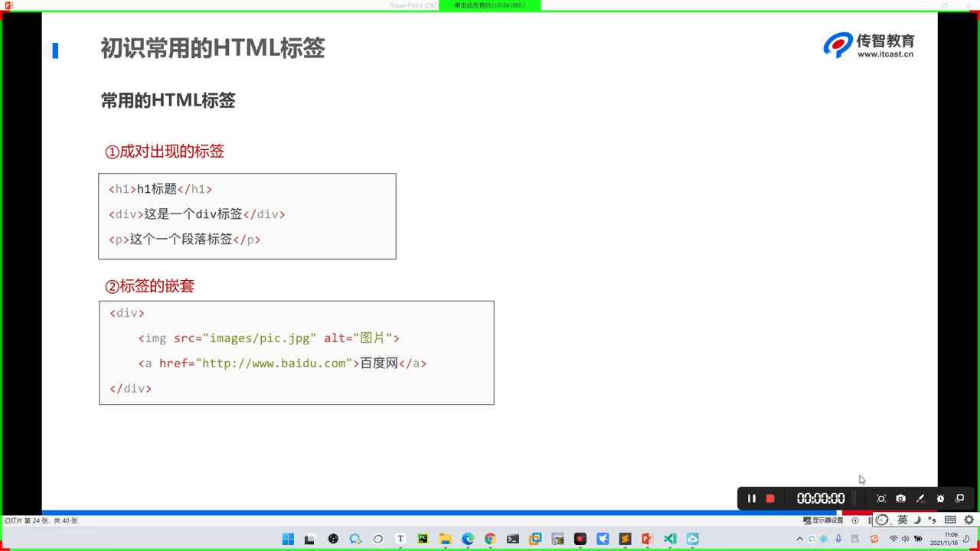Open the IME soft keyboard icon
The height and width of the screenshot is (551, 980).
950,520
